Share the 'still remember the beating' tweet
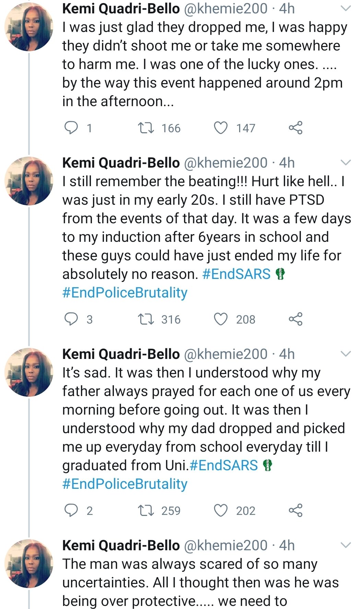 [295, 319]
